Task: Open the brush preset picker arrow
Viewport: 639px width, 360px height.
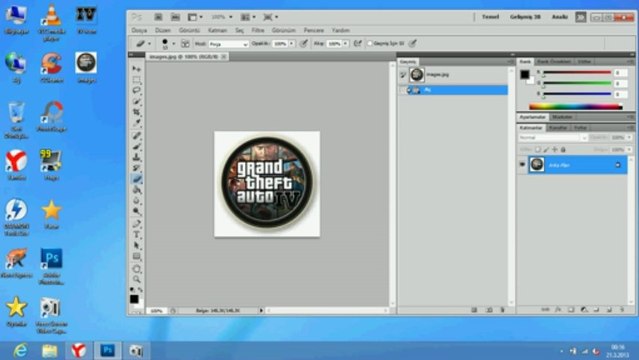Action: 174,43
